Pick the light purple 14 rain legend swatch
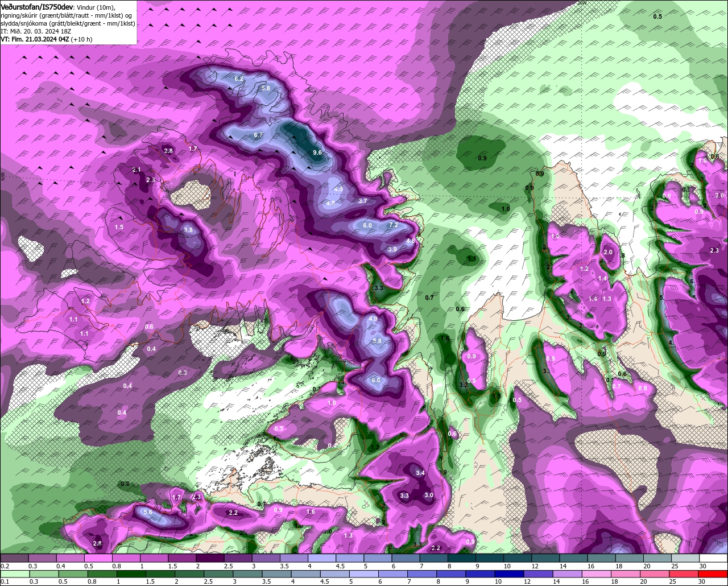The width and height of the screenshot is (728, 586). (568, 573)
